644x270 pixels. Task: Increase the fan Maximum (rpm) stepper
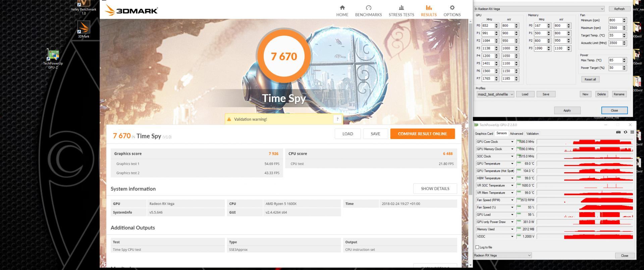(624, 27)
